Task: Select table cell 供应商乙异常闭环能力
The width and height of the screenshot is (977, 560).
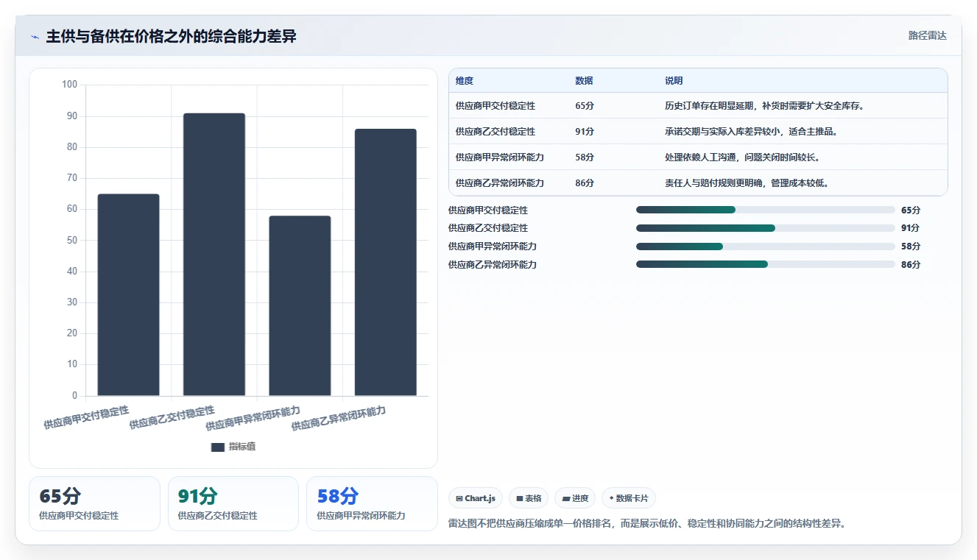Action: [x=500, y=183]
